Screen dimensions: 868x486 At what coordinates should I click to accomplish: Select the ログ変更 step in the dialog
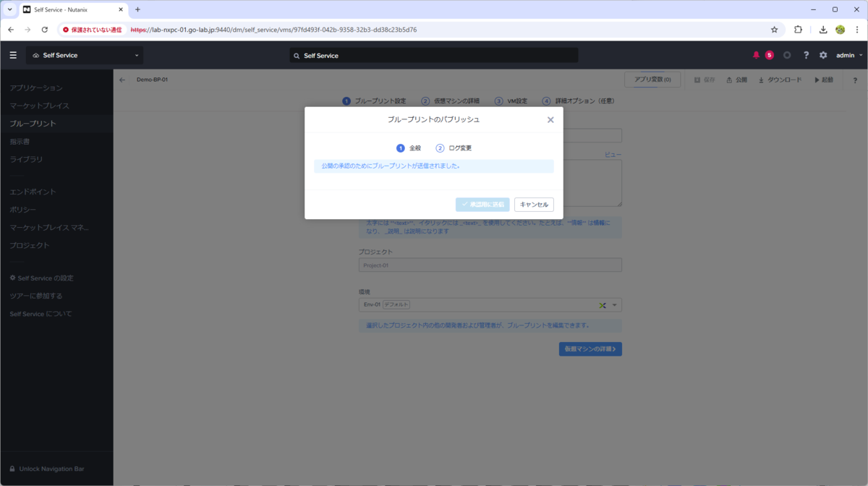click(454, 148)
